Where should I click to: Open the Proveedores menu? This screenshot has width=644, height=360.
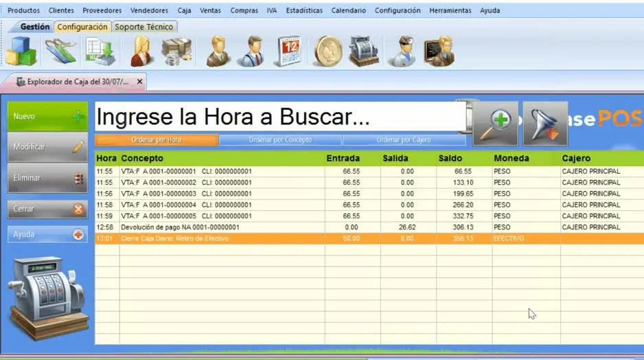pos(102,10)
